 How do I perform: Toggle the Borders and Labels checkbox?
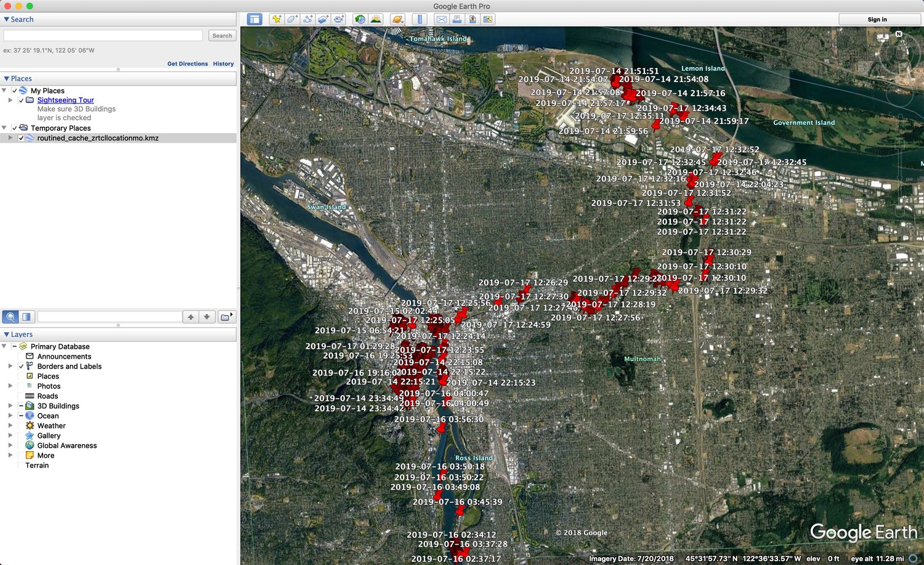21,366
